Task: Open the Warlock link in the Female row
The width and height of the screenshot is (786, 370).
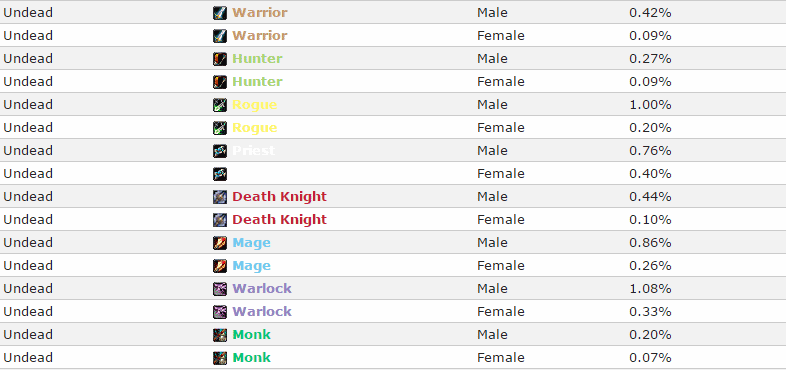Action: (x=262, y=312)
